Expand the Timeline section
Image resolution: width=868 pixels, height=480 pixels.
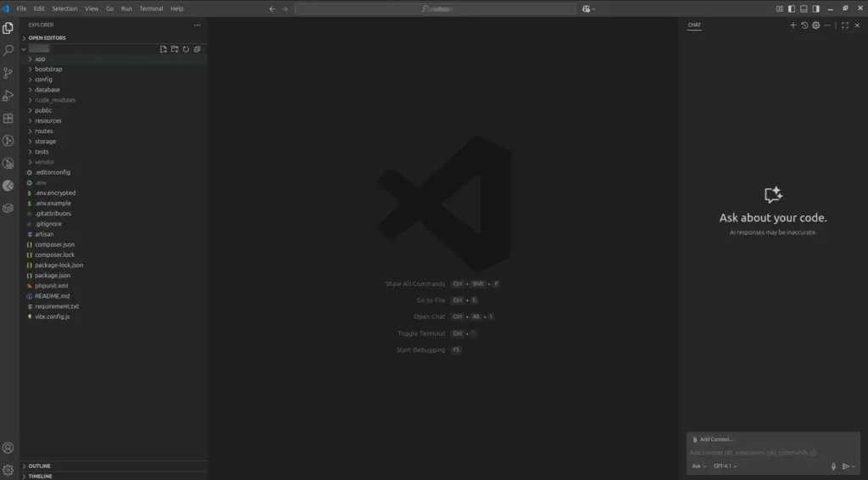tap(114, 476)
